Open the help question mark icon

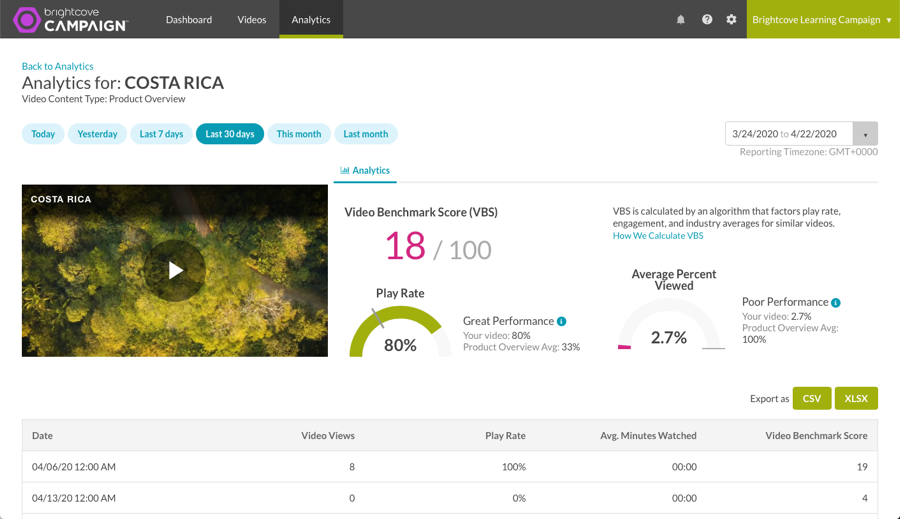[707, 20]
